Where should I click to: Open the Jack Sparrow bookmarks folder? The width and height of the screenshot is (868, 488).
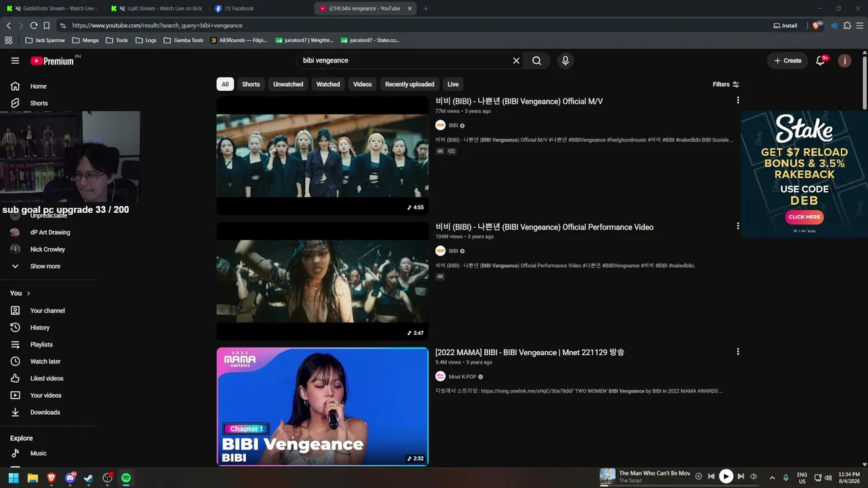[45, 40]
